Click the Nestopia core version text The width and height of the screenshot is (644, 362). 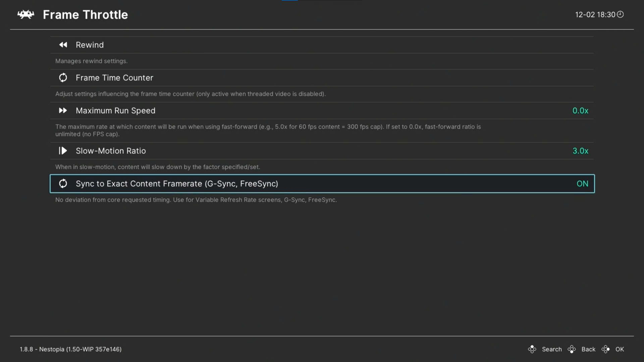tap(70, 349)
